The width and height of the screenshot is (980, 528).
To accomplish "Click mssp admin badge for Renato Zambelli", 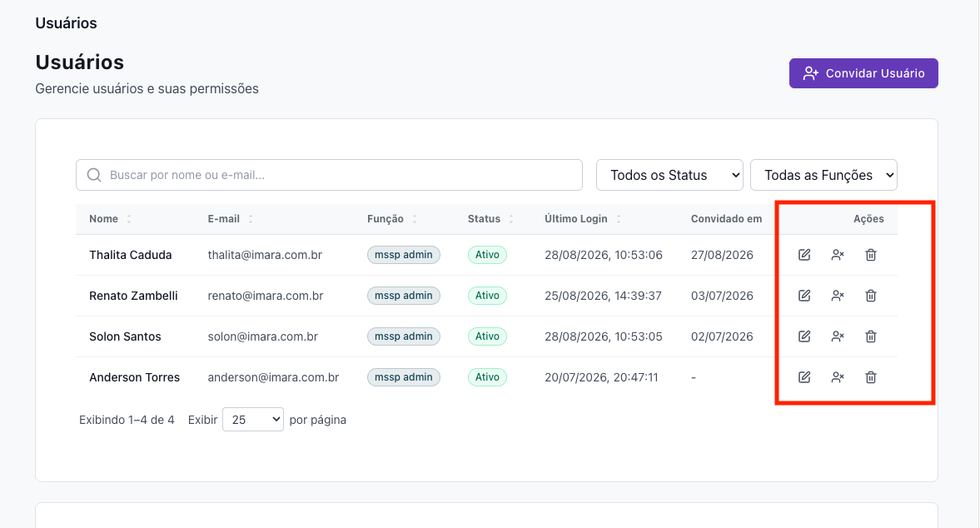I will [404, 296].
